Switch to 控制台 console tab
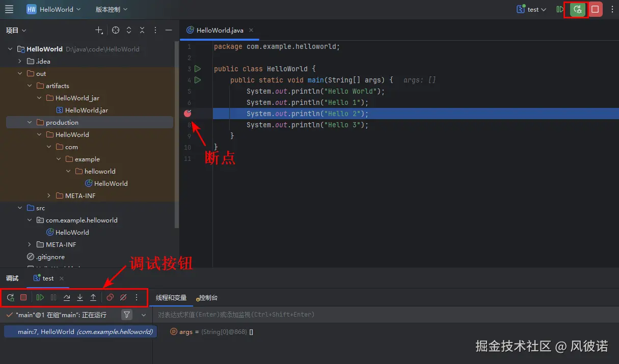Viewport: 619px width, 364px height. 207,297
